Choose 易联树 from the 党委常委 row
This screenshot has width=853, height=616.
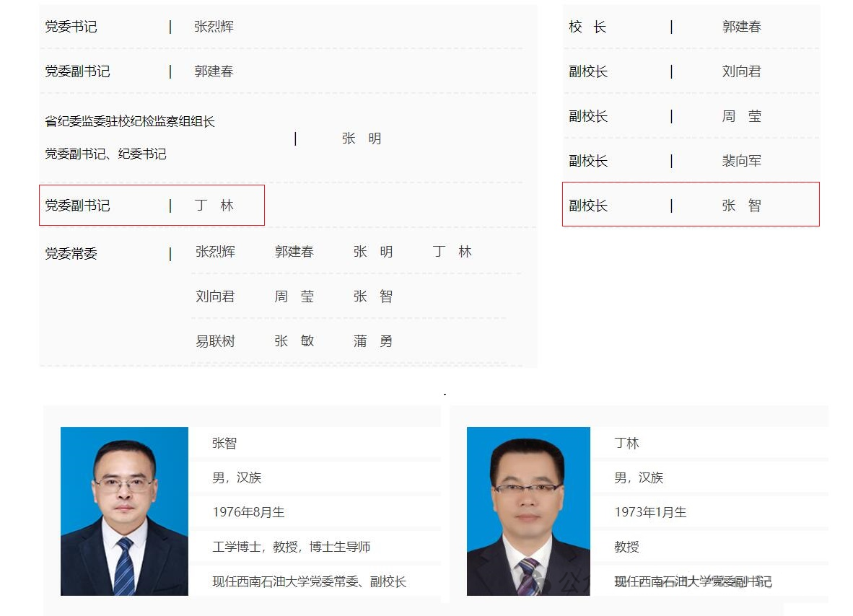coord(215,340)
